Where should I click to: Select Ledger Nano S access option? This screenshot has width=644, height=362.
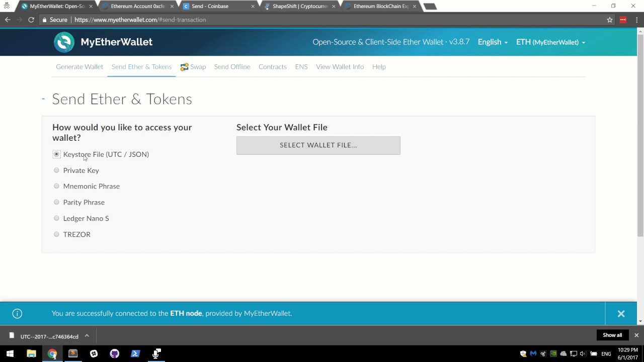click(x=56, y=218)
